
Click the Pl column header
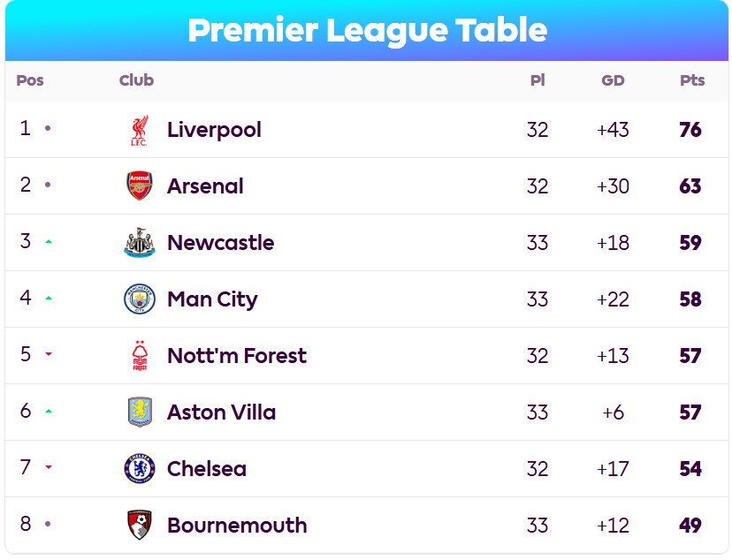pyautogui.click(x=538, y=80)
